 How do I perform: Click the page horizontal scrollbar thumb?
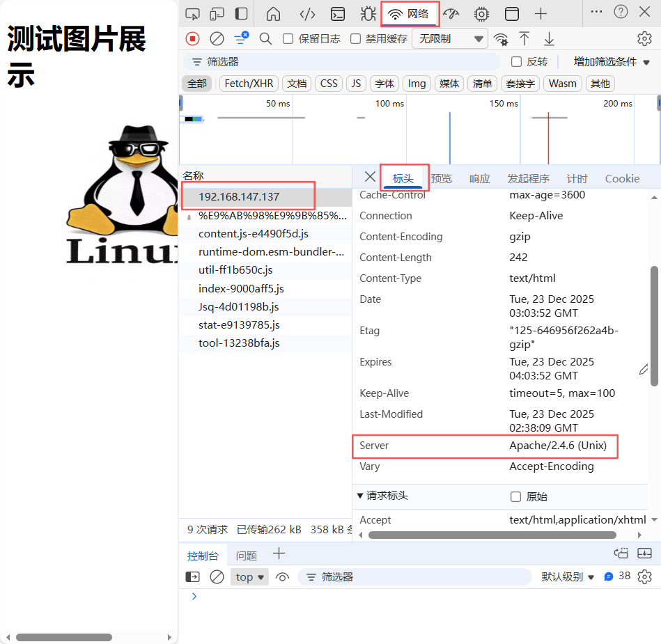(64, 637)
